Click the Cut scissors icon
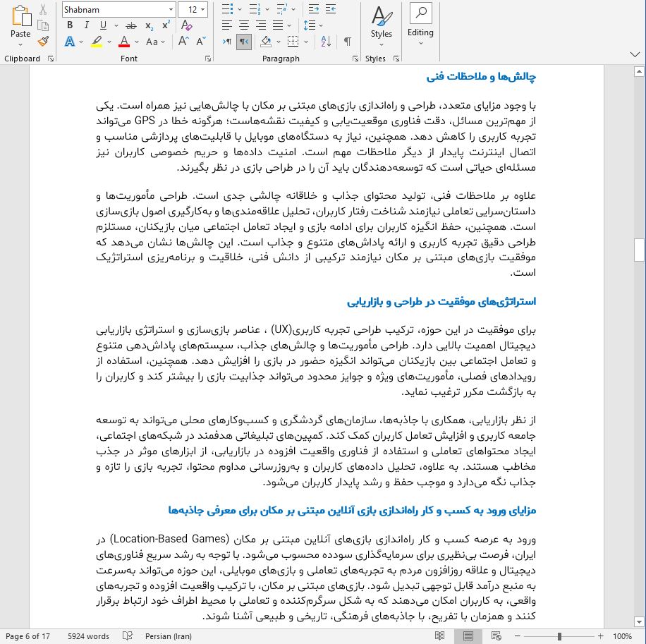Screen dimensions: 646x644 coord(44,10)
